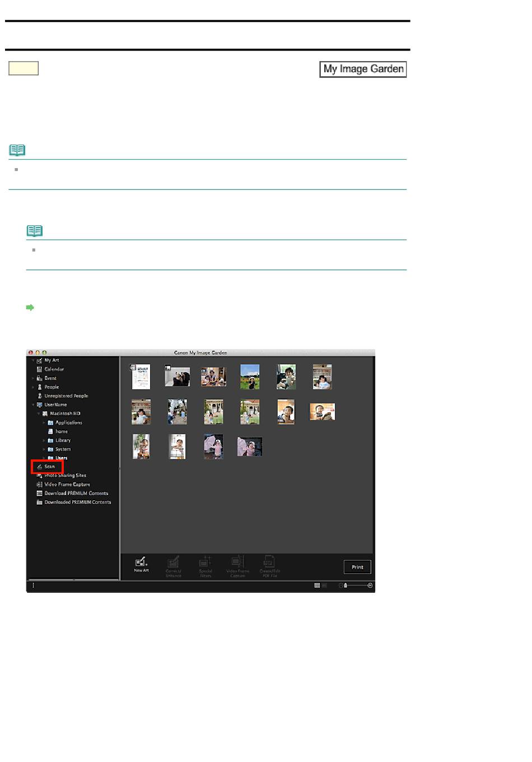Click the Event icon in the sidebar
The height and width of the screenshot is (762, 532).
point(39,379)
